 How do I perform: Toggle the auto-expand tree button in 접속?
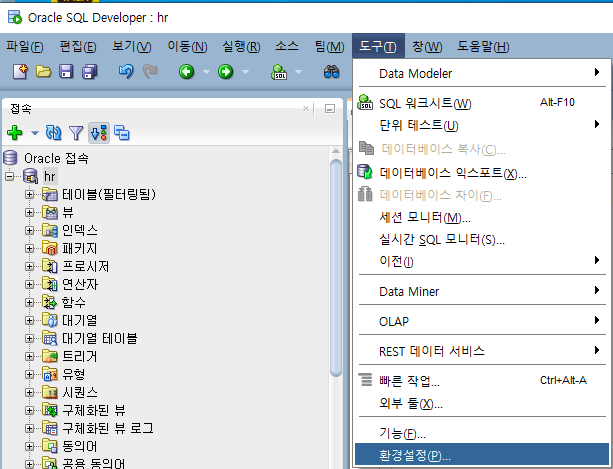point(99,133)
